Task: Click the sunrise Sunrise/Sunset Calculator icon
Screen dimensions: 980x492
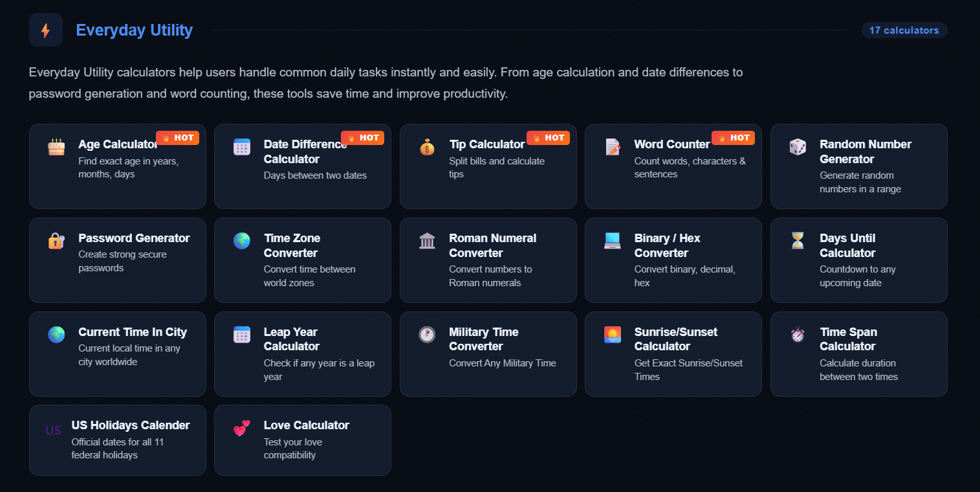Action: coord(613,335)
